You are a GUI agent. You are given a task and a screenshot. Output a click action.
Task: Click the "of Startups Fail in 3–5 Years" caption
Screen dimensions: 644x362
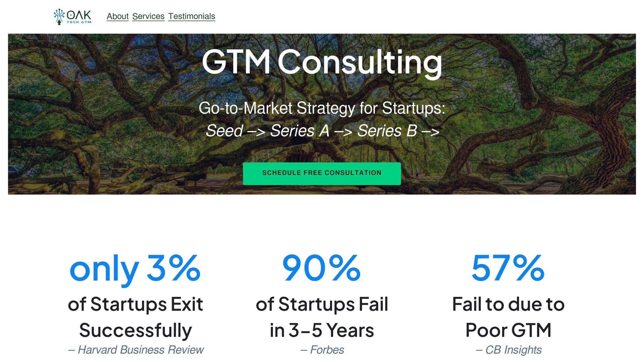(322, 317)
